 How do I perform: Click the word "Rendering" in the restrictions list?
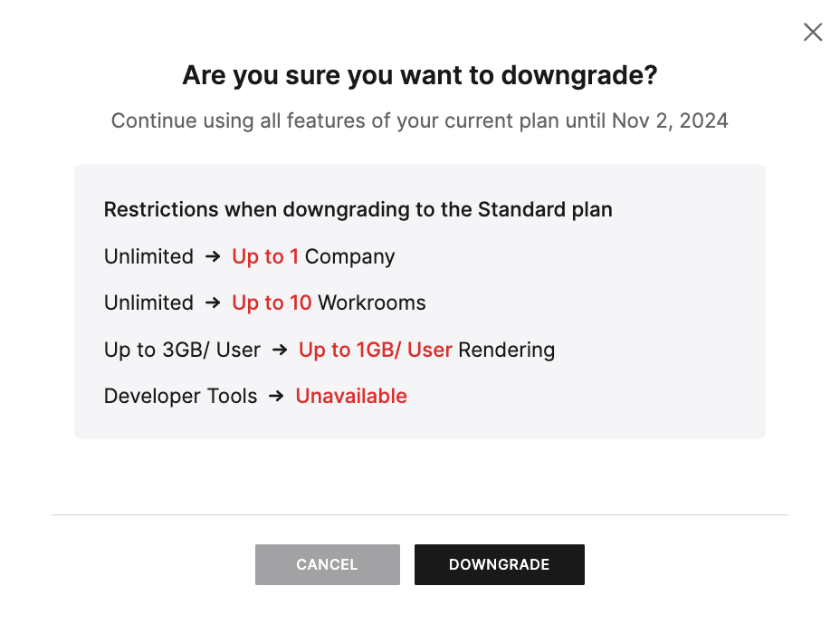506,350
